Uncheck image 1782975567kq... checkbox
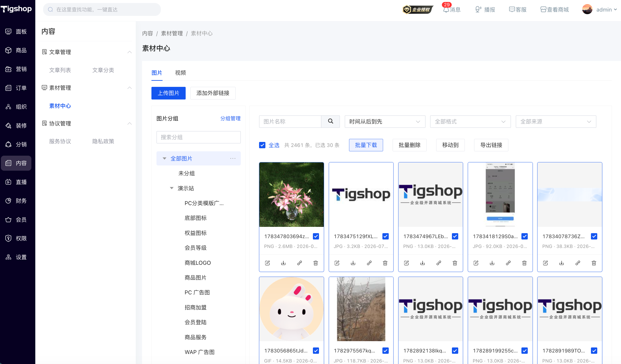 [x=385, y=351]
